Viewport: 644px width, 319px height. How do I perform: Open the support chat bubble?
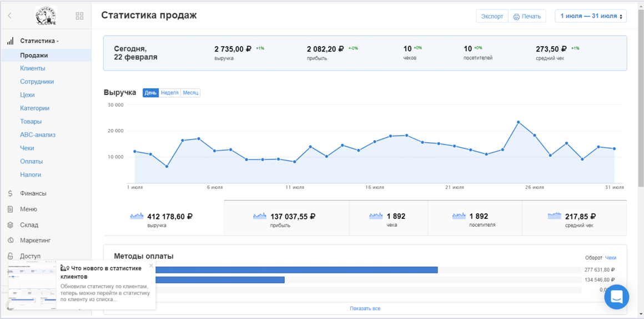coord(616,297)
